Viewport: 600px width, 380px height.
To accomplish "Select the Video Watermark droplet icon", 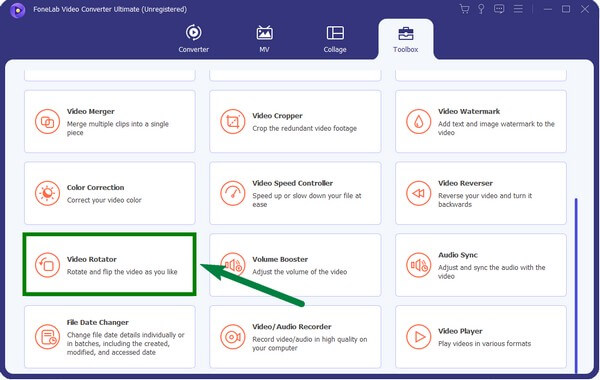I will coord(418,122).
